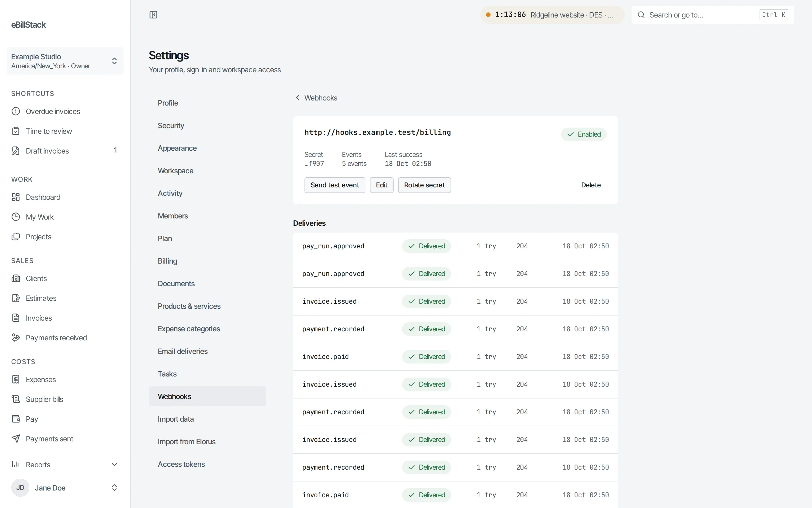Click the Draft invoices count badge 1
812x508 pixels.
point(115,150)
